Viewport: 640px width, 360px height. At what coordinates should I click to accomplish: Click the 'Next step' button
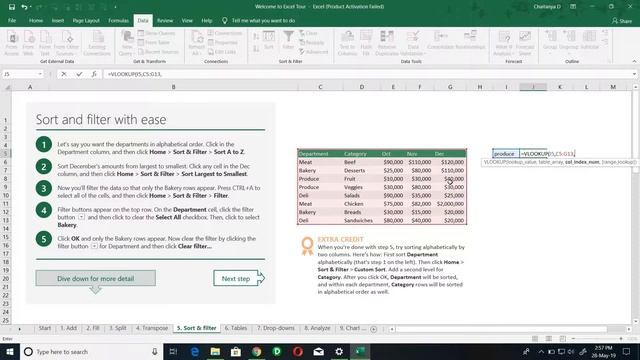pyautogui.click(x=238, y=278)
